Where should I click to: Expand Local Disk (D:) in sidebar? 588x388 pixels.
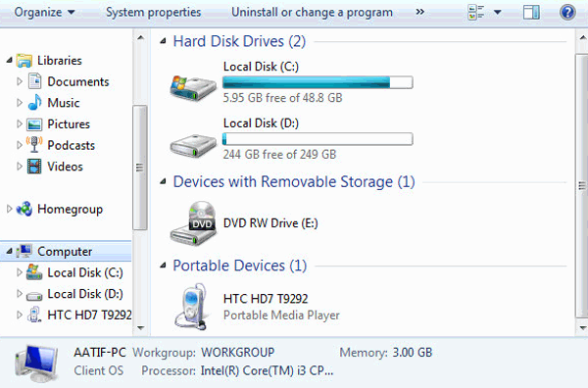click(x=20, y=294)
